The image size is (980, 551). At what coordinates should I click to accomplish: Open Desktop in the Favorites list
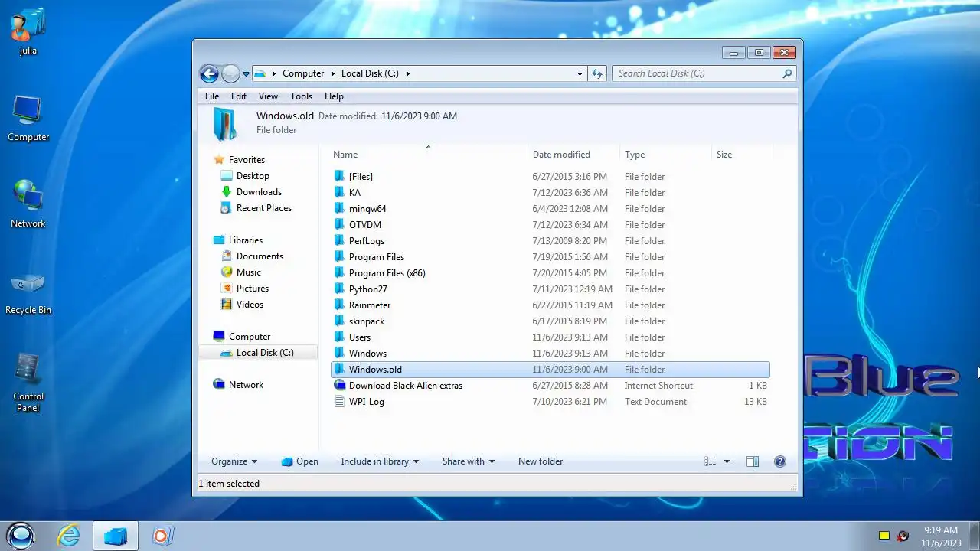(253, 176)
